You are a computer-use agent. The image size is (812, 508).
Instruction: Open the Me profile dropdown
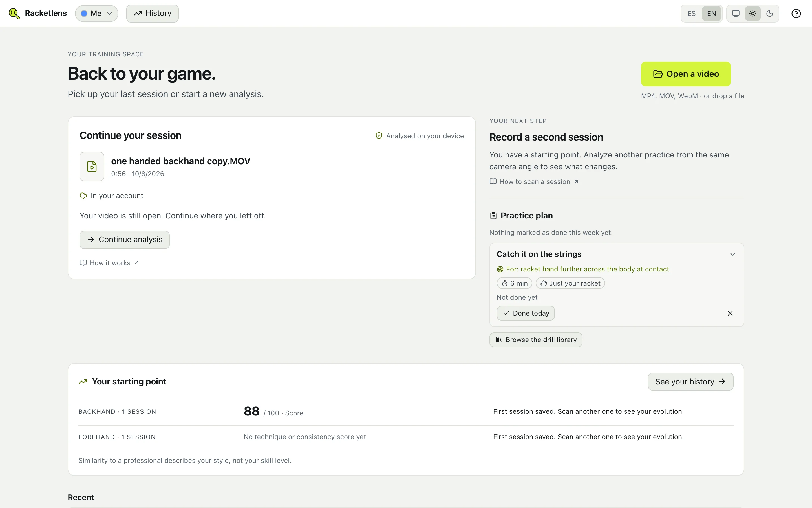pyautogui.click(x=97, y=14)
